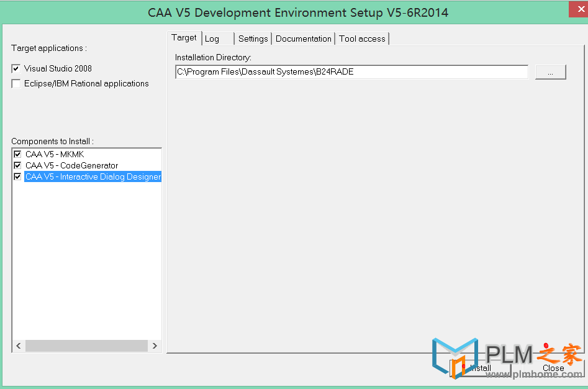Image resolution: width=588 pixels, height=389 pixels.
Task: Uncheck the CAA V5 - MKMK component
Action: [17, 154]
